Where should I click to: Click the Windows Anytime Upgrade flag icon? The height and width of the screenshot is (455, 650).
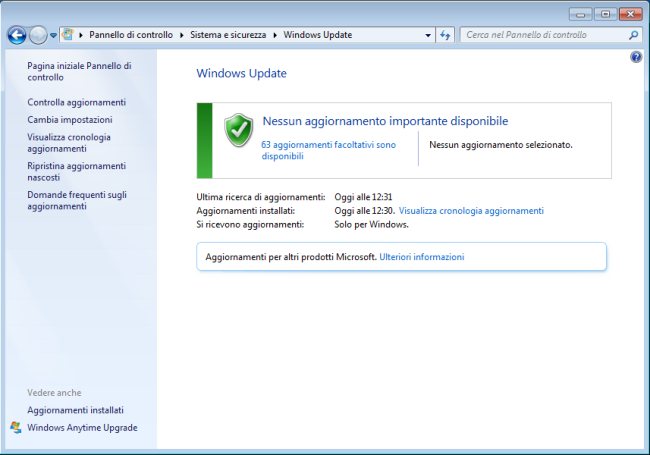[16, 427]
